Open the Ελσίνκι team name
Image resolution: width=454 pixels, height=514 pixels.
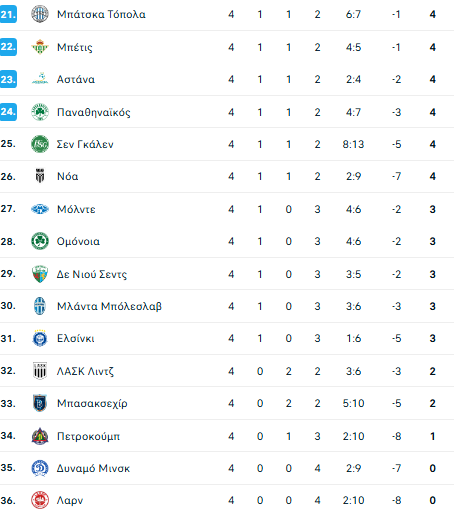[x=76, y=338]
